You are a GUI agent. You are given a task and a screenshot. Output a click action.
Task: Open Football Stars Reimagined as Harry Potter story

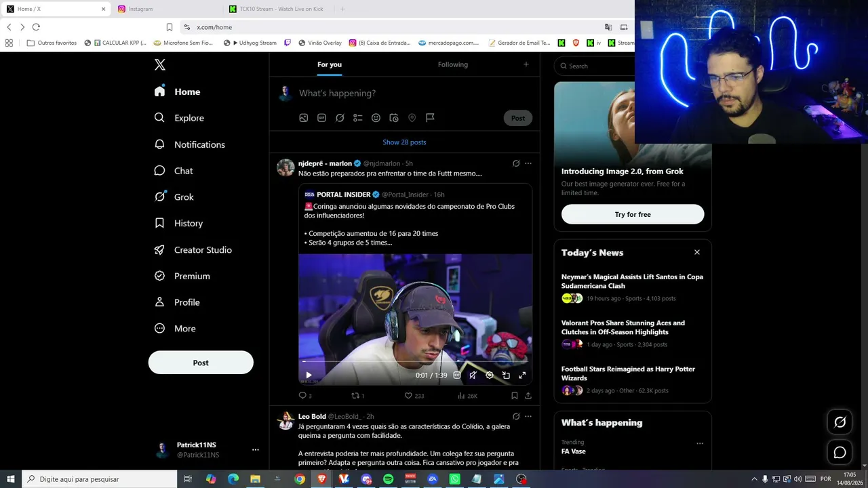pos(633,379)
